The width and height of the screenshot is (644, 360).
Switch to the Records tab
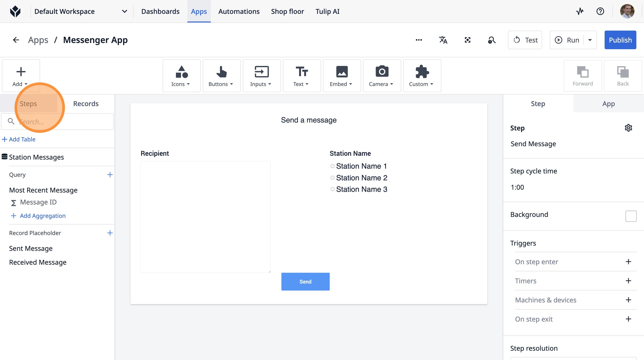tap(86, 104)
